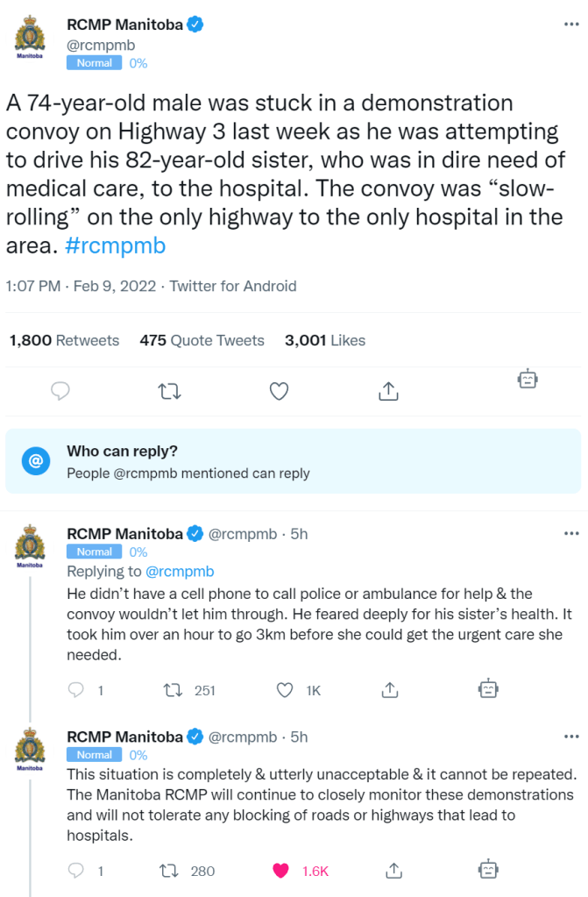Screen dimensions: 588x897
Task: Like the main RCMP Manitoba tweet
Action: [x=279, y=391]
